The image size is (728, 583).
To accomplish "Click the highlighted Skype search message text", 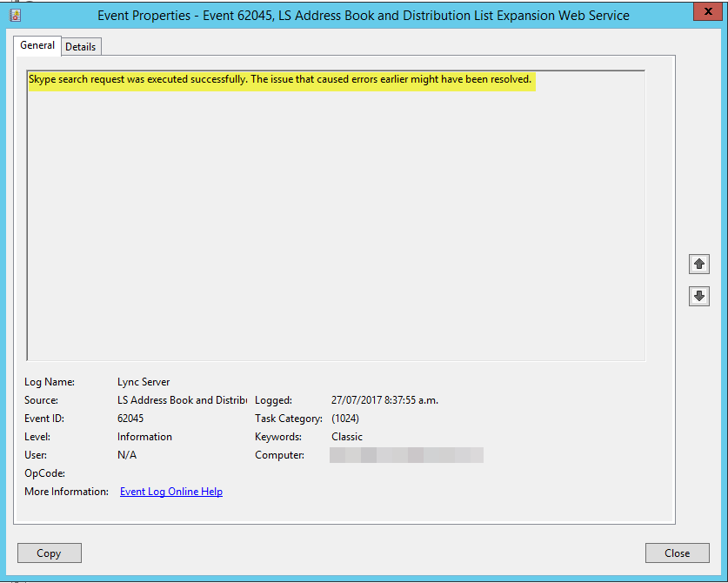I will coord(280,79).
